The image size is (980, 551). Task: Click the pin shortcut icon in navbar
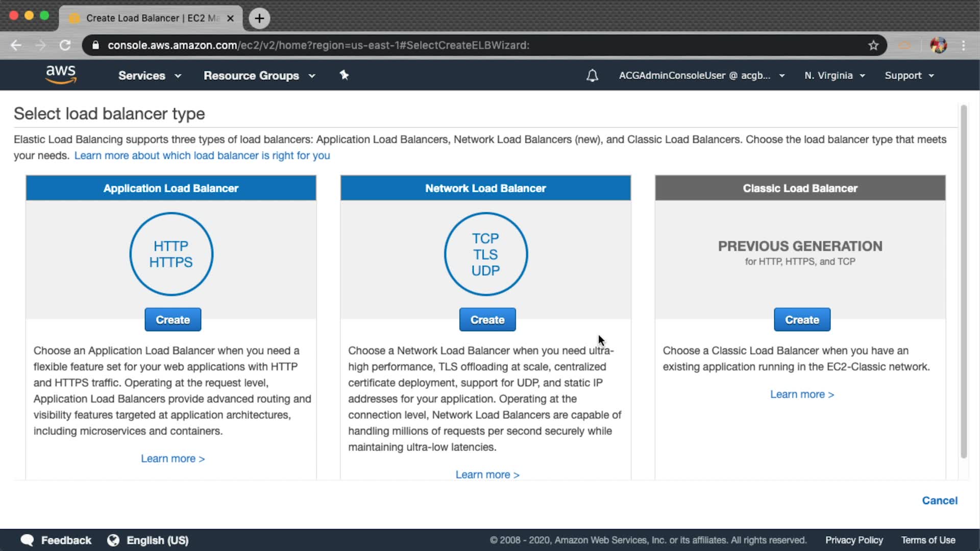point(344,75)
